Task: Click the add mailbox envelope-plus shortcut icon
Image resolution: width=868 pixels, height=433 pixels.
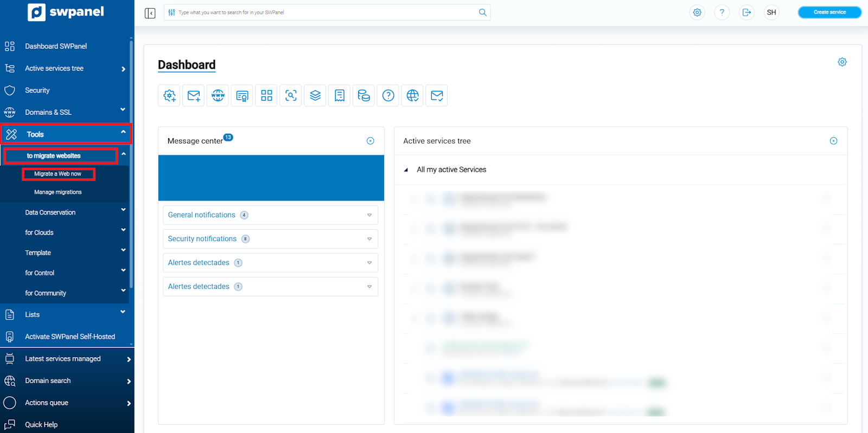Action: tap(193, 96)
